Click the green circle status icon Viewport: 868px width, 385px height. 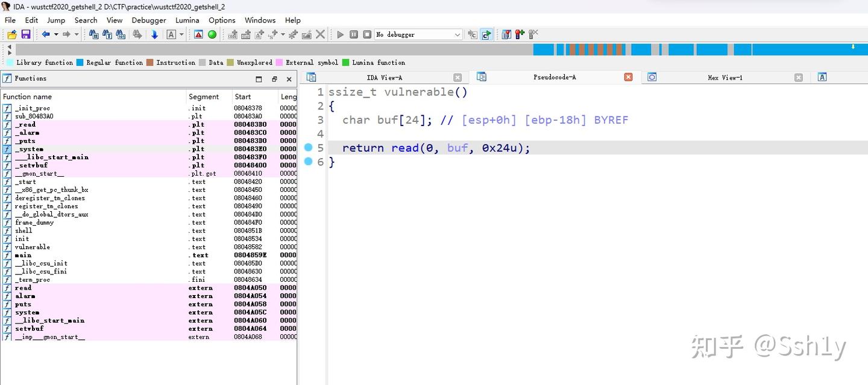[212, 34]
